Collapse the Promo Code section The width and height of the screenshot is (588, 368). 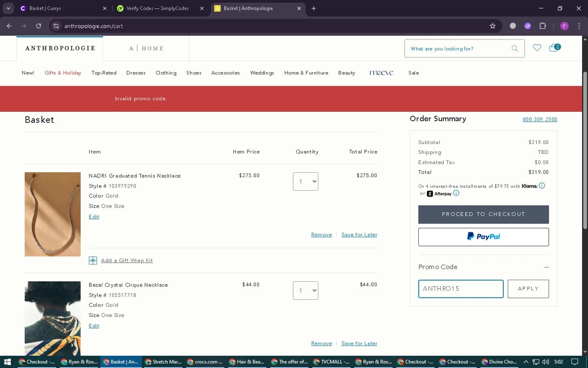[x=546, y=267]
